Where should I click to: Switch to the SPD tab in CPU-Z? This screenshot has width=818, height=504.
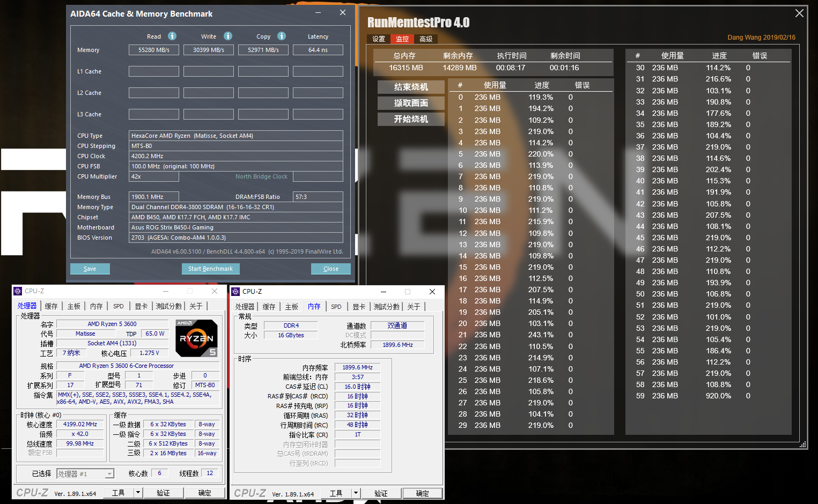[x=118, y=306]
